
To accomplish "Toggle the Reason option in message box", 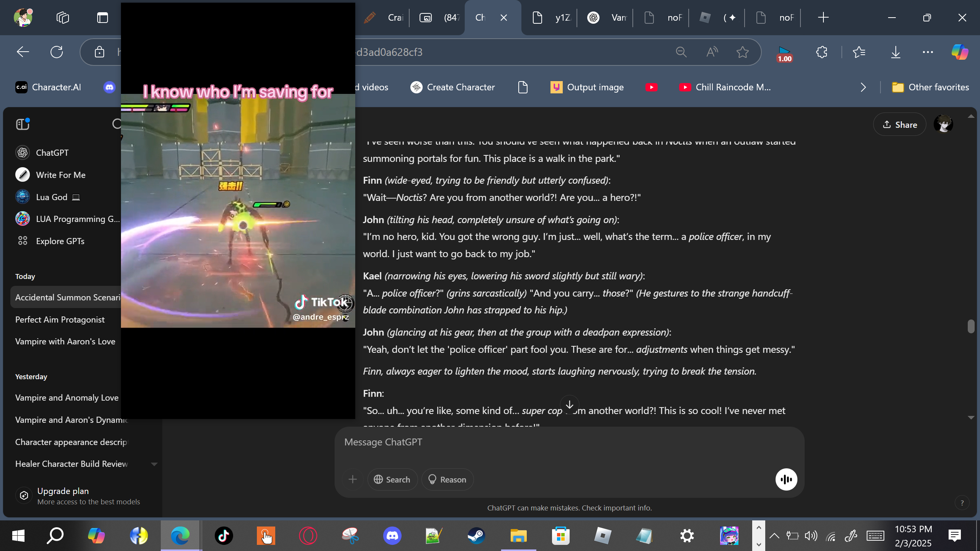I will pos(447,479).
